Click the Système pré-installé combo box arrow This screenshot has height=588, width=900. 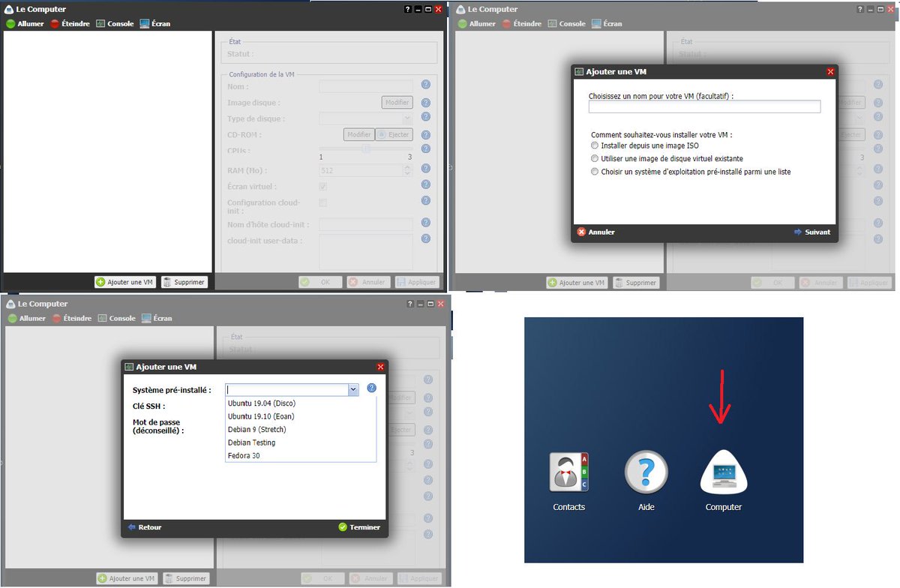[x=353, y=390]
